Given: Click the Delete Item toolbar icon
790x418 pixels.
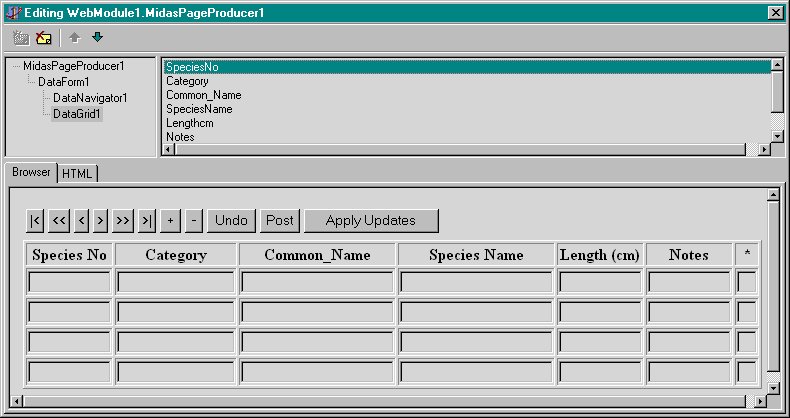Looking at the screenshot, I should pos(43,38).
